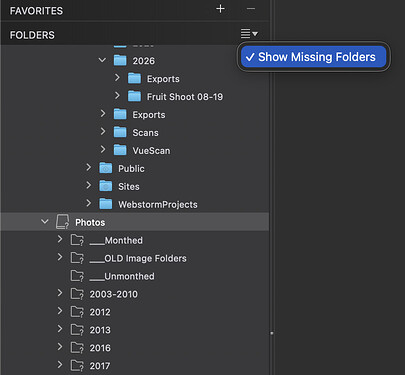Viewport: 405px width, 375px height.
Task: Select the ___Monthed folder name
Action: pos(116,240)
